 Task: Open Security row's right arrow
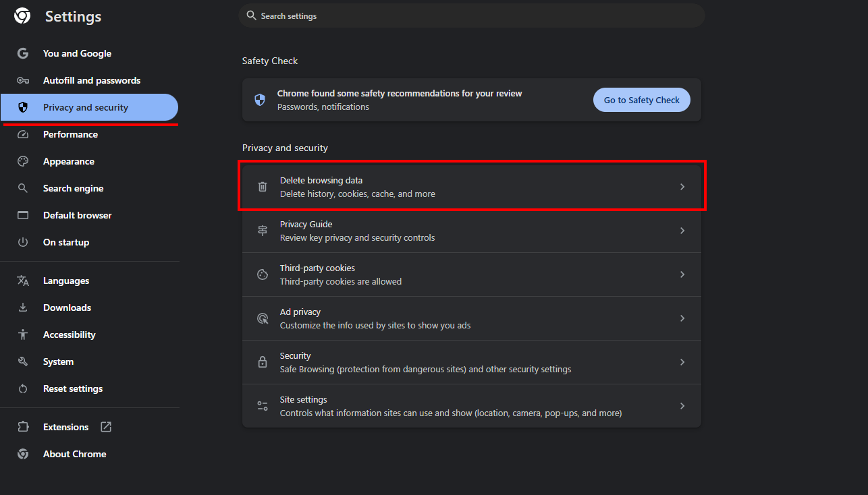pyautogui.click(x=682, y=362)
